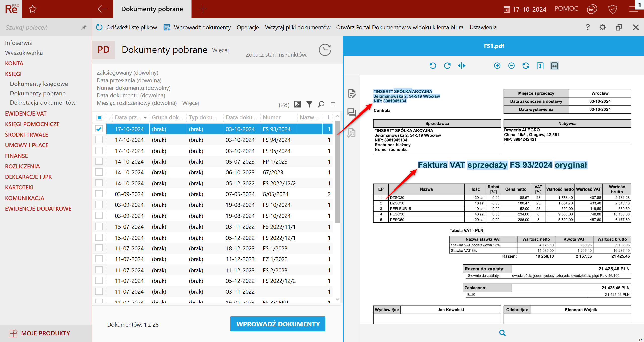Open list search magnifier icon

[x=321, y=104]
